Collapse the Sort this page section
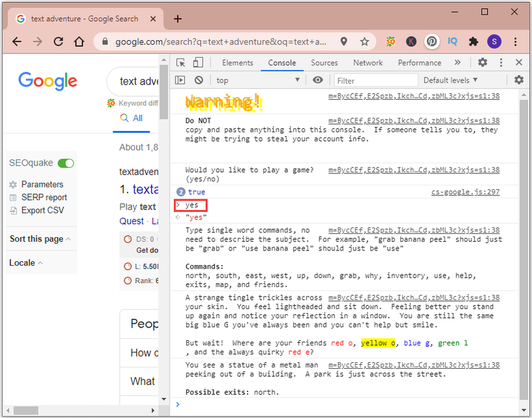This screenshot has width=532, height=418. click(41, 239)
